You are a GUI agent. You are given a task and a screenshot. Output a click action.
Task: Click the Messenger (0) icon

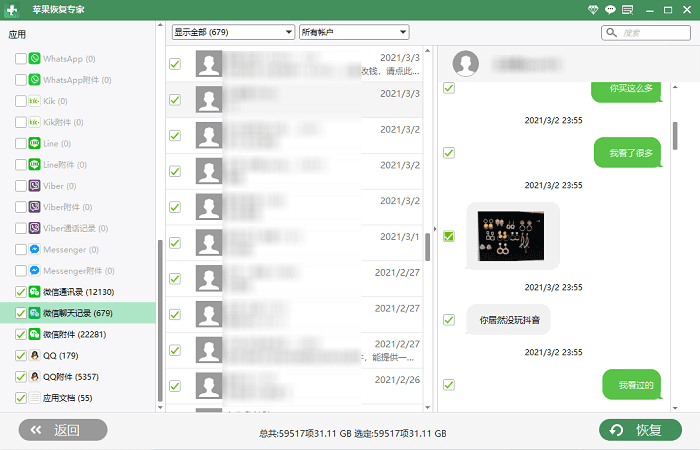34,249
